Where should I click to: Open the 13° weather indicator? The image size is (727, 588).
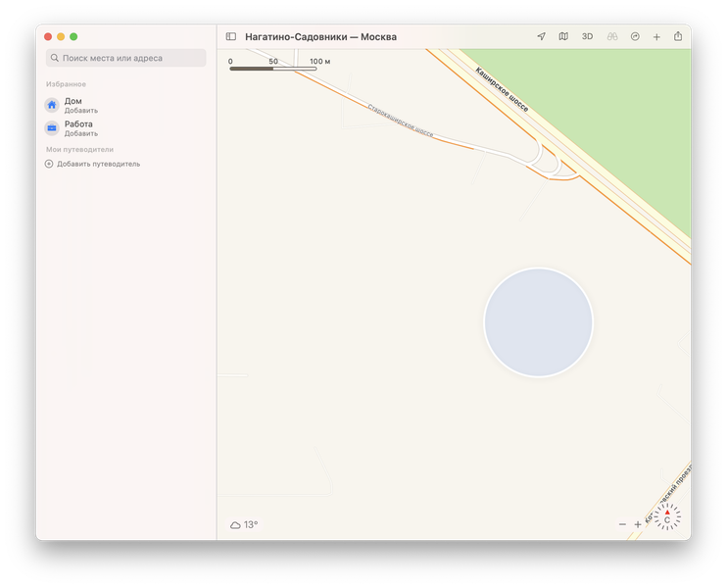click(x=244, y=524)
